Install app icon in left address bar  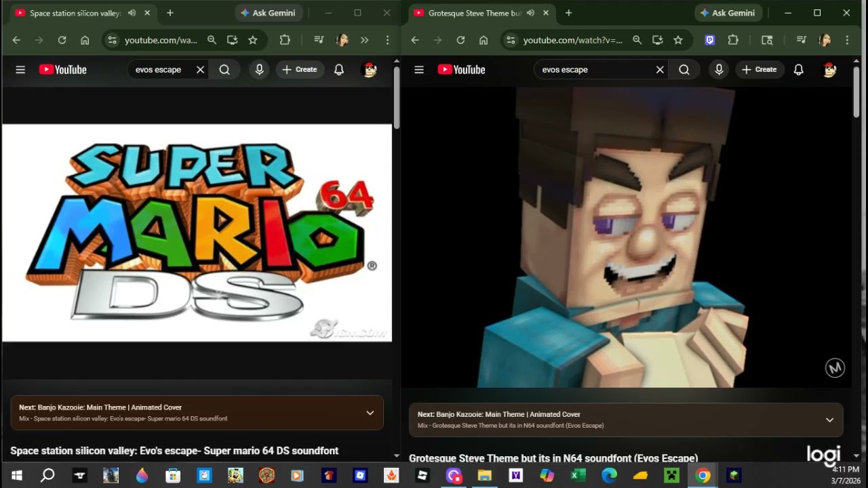pos(232,40)
